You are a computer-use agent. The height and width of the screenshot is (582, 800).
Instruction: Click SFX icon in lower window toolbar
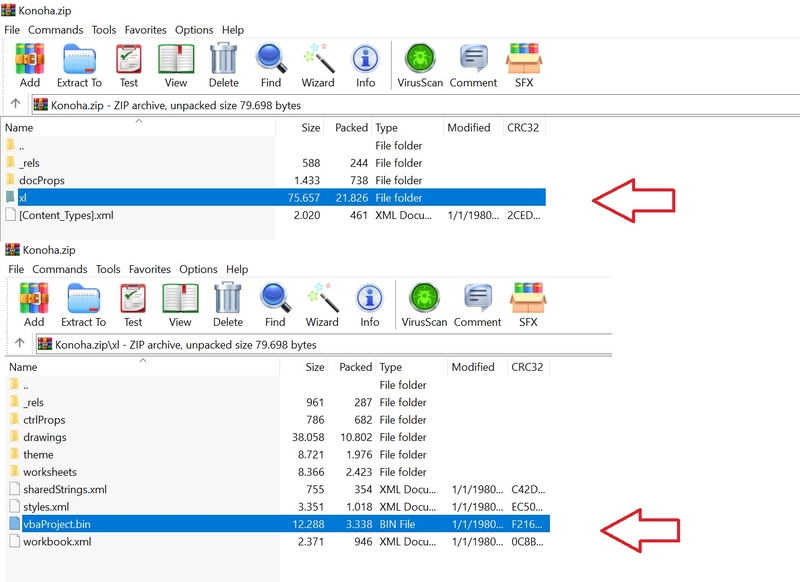[528, 305]
